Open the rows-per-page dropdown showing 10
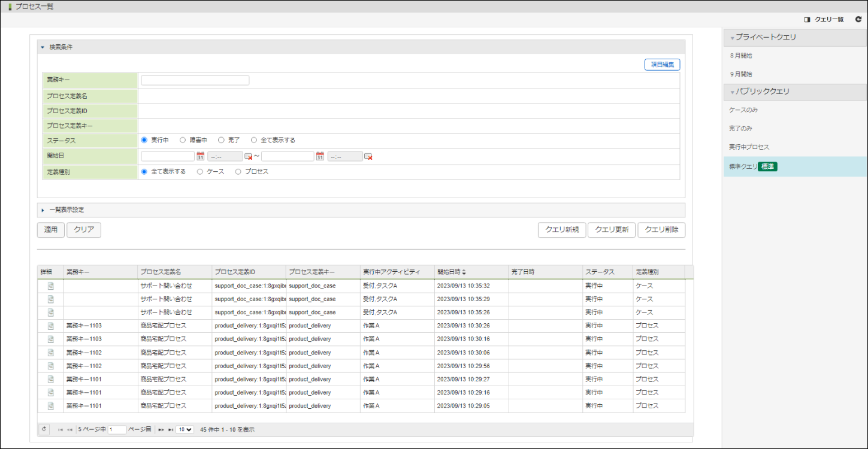The image size is (868, 449). [185, 430]
